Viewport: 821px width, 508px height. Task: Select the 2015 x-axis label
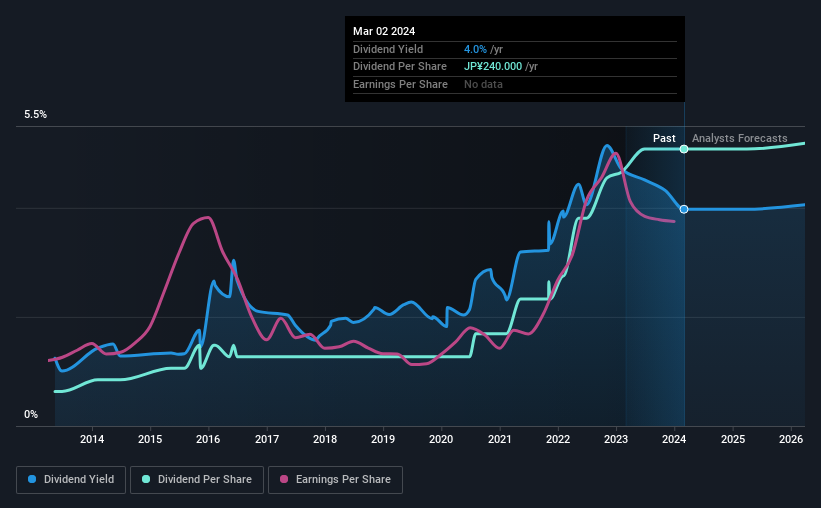[x=150, y=439]
